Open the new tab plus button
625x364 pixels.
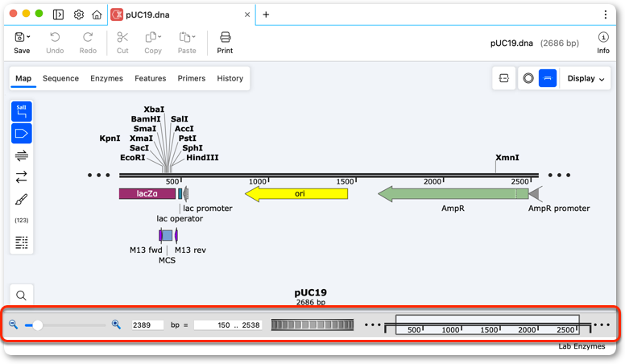[266, 14]
